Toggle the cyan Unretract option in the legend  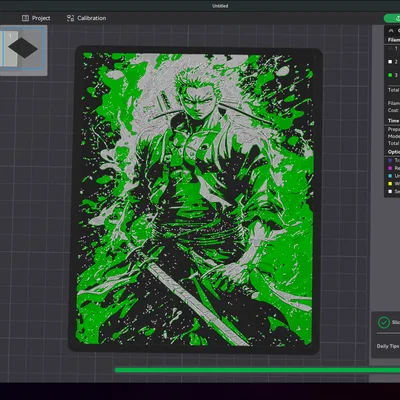[390, 176]
